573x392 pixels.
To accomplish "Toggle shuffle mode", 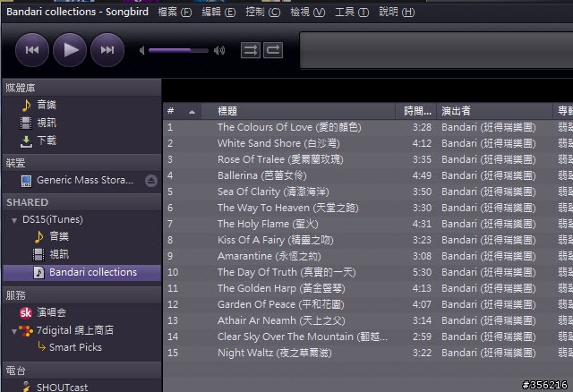I will tap(251, 50).
